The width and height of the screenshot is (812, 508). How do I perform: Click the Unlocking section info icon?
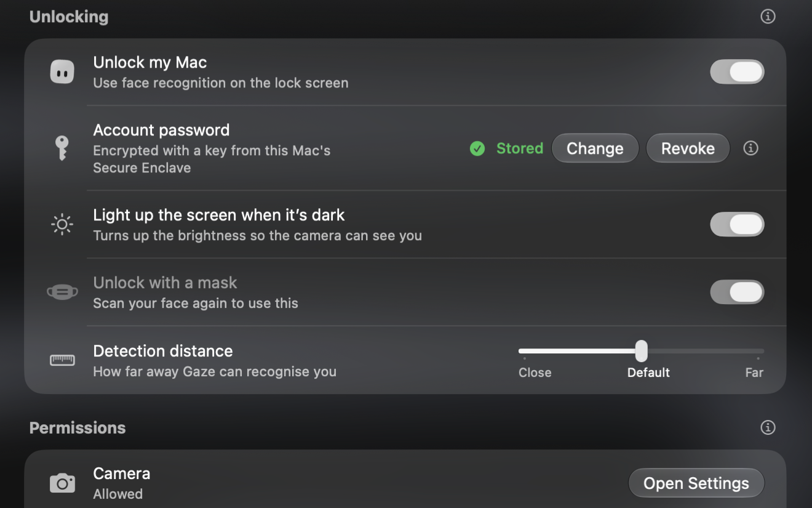coord(768,17)
